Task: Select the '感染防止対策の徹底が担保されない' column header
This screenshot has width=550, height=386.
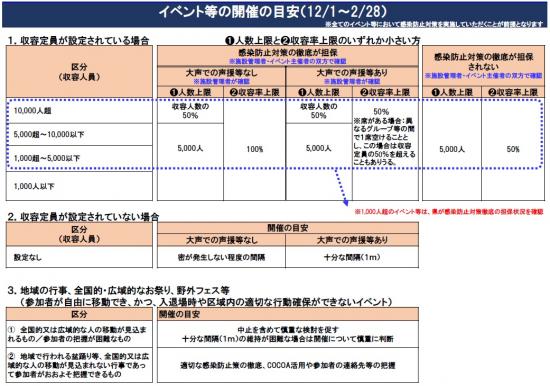Action: tap(484, 66)
